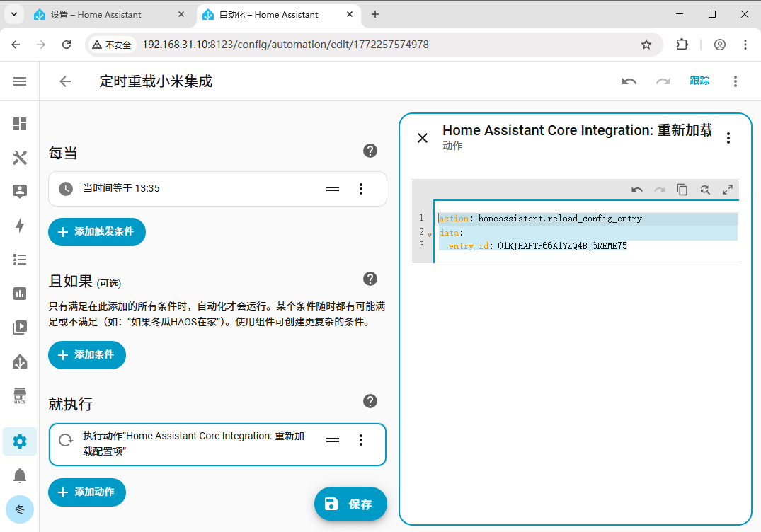The image size is (761, 532).
Task: Click the entry_id value in YAML editor
Action: [562, 246]
